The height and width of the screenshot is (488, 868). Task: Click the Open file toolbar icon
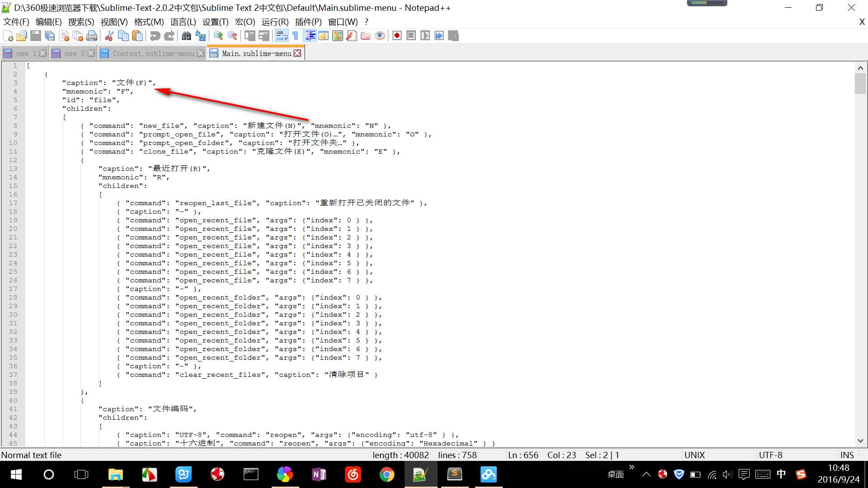click(x=22, y=36)
